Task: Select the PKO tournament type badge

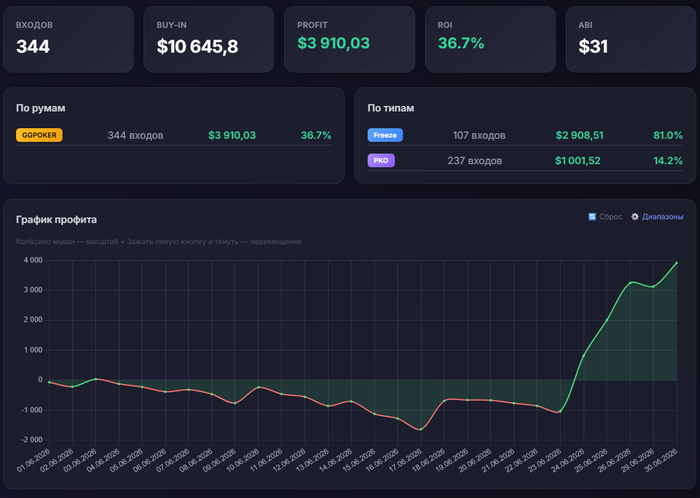Action: click(x=381, y=161)
